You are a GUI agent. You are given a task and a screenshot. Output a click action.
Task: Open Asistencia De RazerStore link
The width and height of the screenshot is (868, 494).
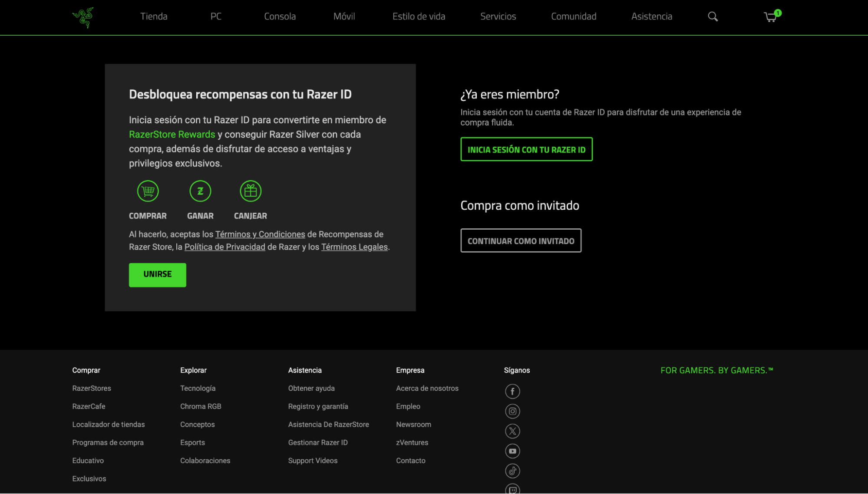click(x=329, y=425)
